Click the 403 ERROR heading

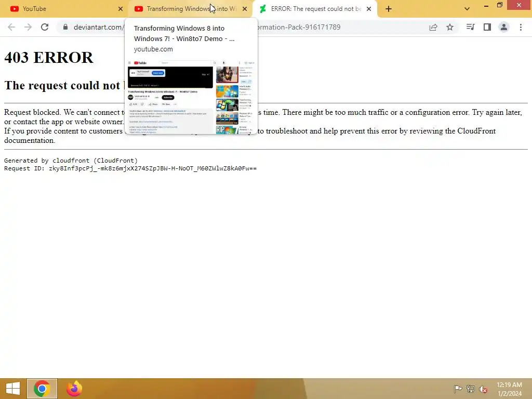[48, 57]
